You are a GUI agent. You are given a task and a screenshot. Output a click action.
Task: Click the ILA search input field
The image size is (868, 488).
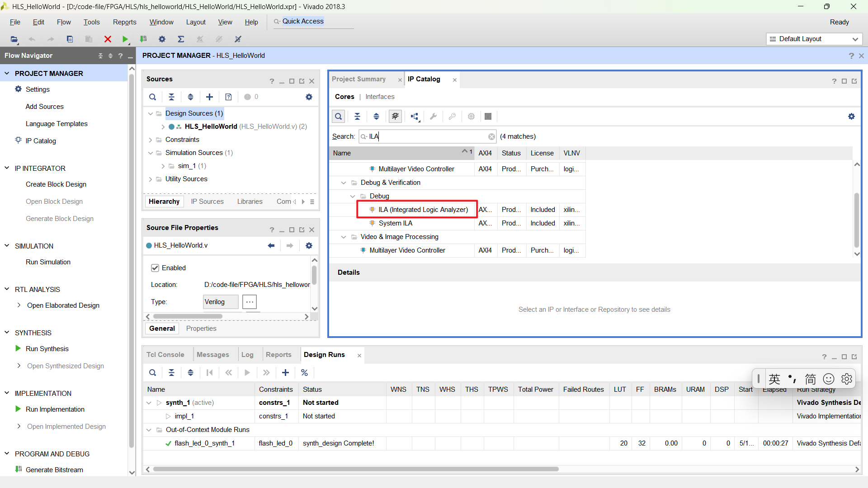point(427,136)
